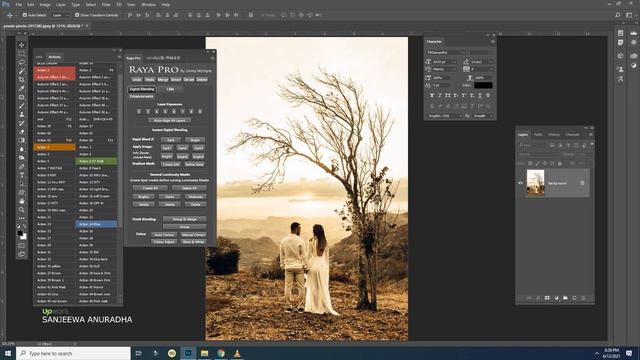Open the Character panel flyout menu
Screen dimensions: 640x360
(493, 42)
